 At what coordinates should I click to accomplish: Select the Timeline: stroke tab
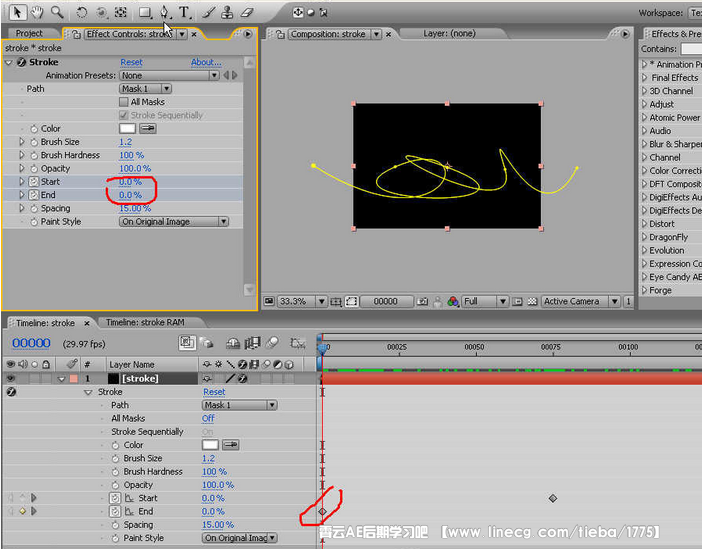[45, 323]
